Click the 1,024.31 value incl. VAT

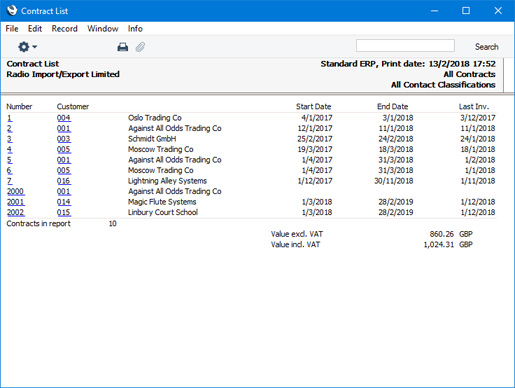pyautogui.click(x=439, y=244)
